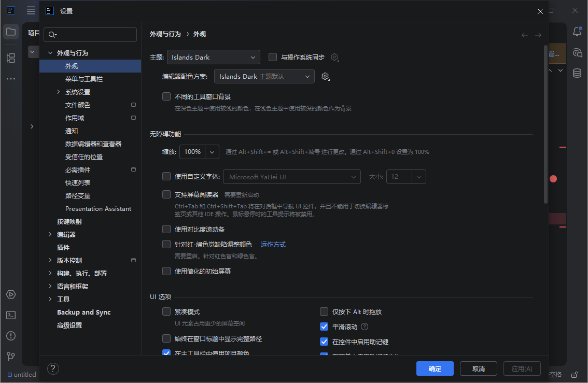Viewport: 588px width, 383px height.
Task: Open the Problems tool window
Action: pos(11,335)
